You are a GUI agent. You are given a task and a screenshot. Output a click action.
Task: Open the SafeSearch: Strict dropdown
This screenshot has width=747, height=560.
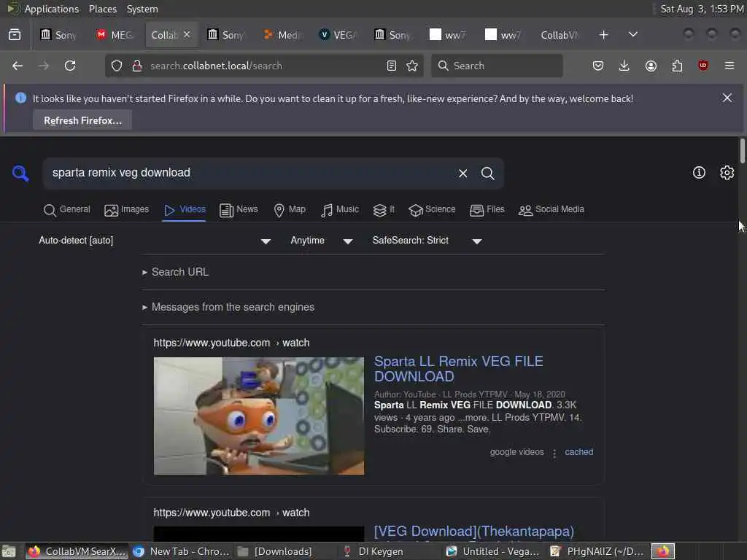(427, 241)
